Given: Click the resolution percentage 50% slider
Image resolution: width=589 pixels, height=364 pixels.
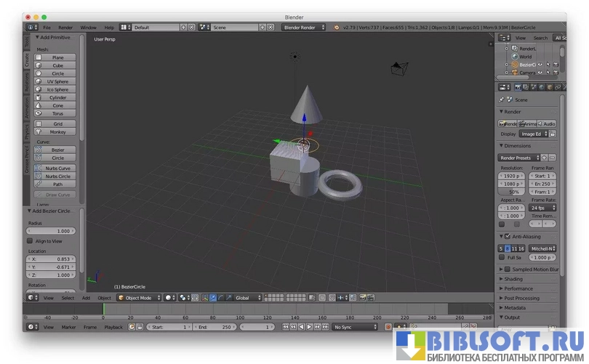Looking at the screenshot, I should tap(513, 192).
